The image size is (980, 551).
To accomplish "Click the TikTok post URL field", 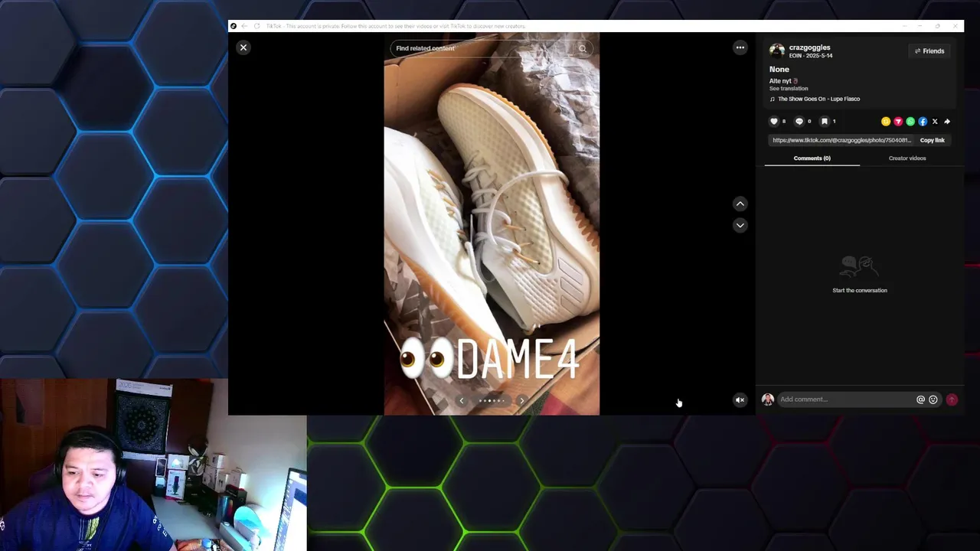I will [x=841, y=140].
